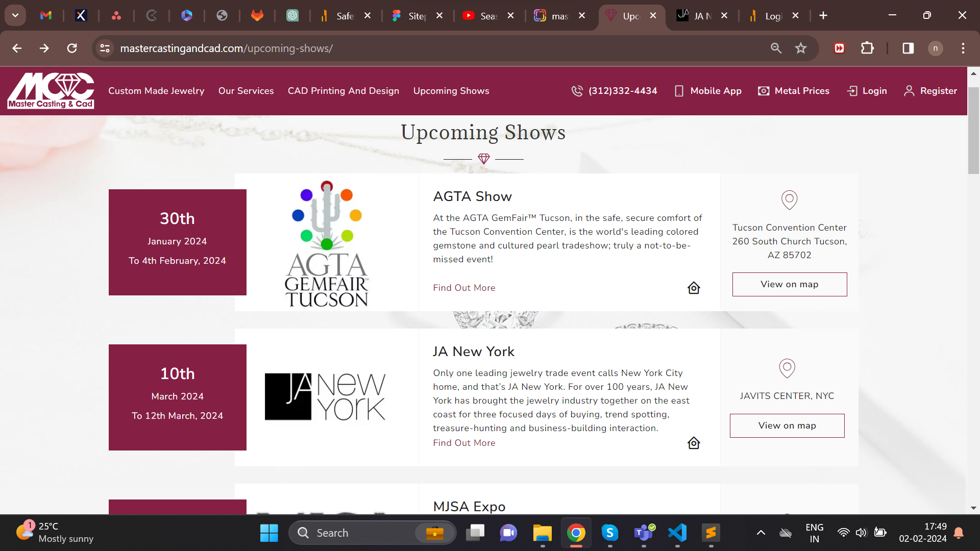Open File Explorer from the taskbar
Viewport: 980px width, 551px height.
click(x=542, y=533)
